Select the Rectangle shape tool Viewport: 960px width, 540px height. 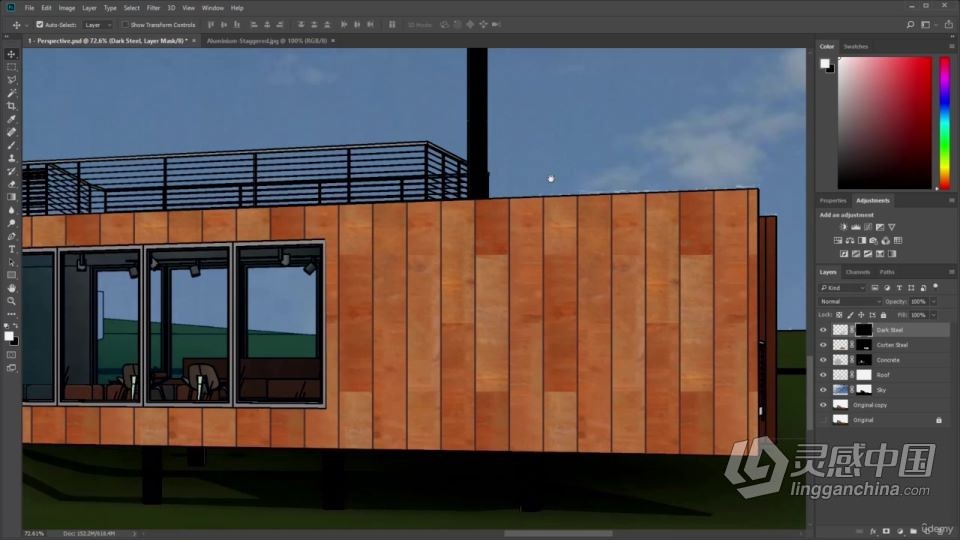click(11, 276)
